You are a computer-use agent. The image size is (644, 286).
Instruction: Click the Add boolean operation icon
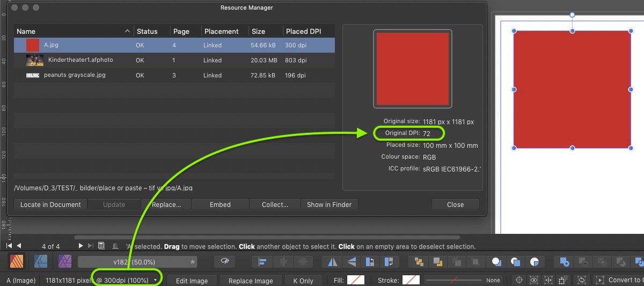coord(564,262)
